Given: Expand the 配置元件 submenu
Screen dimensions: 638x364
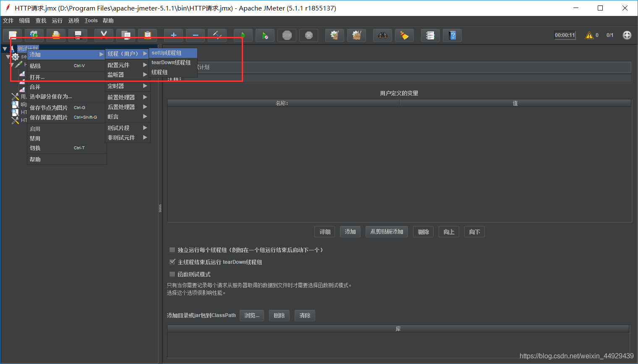Looking at the screenshot, I should [x=127, y=65].
